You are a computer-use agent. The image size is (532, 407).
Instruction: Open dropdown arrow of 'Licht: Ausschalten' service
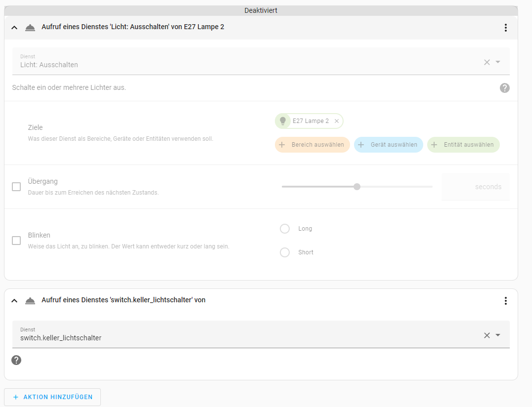point(498,62)
